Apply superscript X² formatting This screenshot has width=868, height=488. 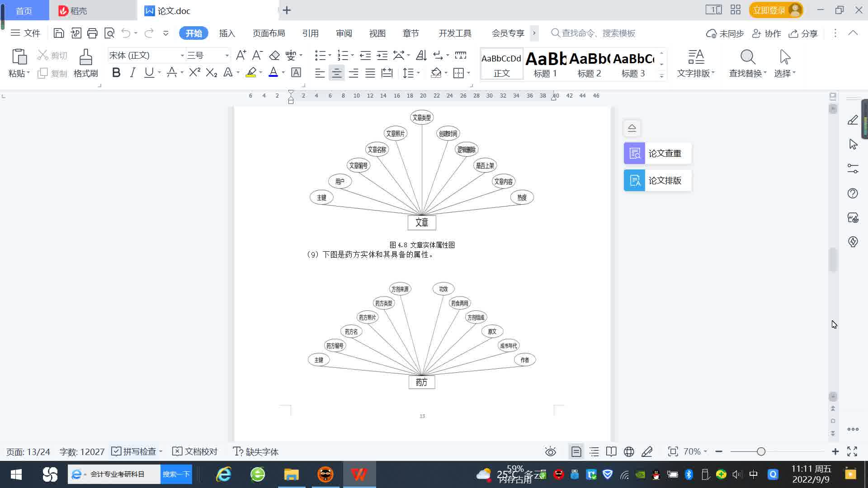[194, 72]
